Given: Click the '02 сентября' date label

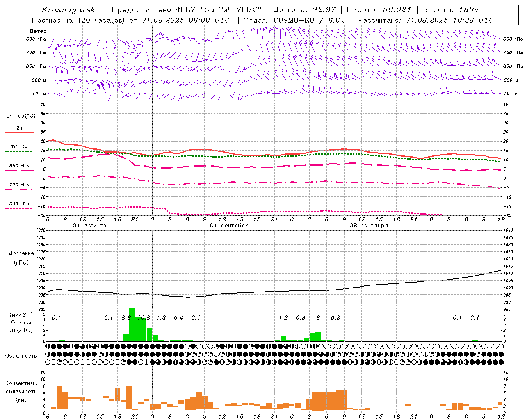Looking at the screenshot, I should 369,226.
